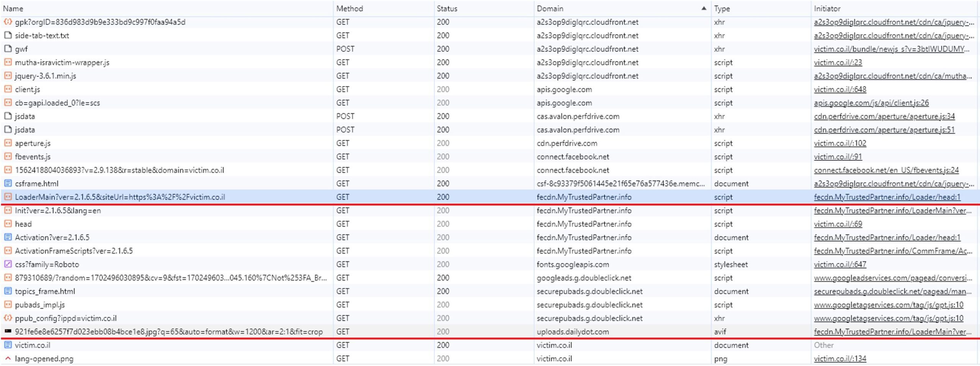This screenshot has height=366, width=980.
Task: Open initiator connect.facebook.net/en_US/fbevents.js:24
Action: click(x=886, y=170)
